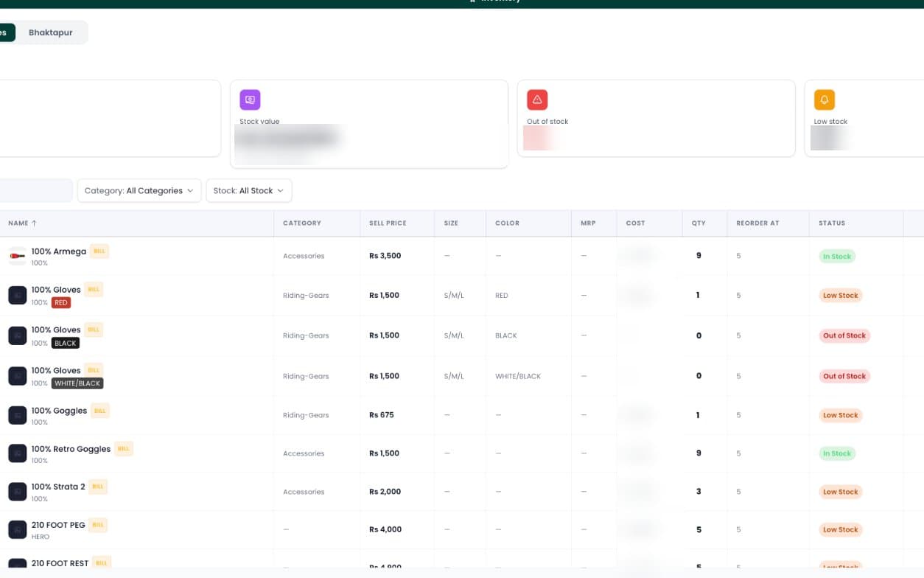Click the WHITE/BLACK color tag under 100% Gloves

click(x=77, y=383)
